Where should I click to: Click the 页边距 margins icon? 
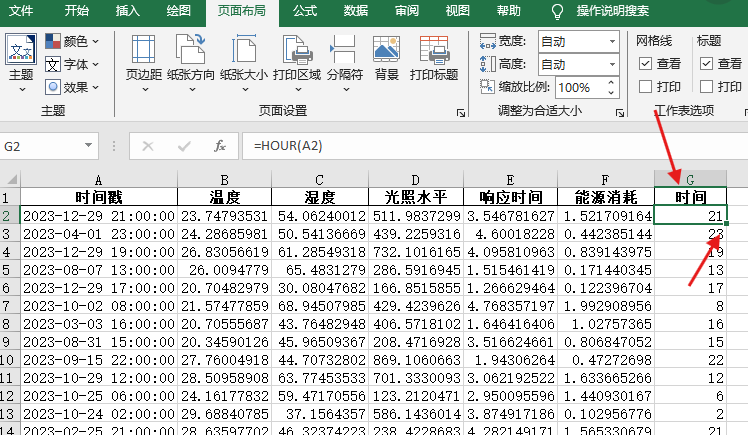click(x=144, y=49)
